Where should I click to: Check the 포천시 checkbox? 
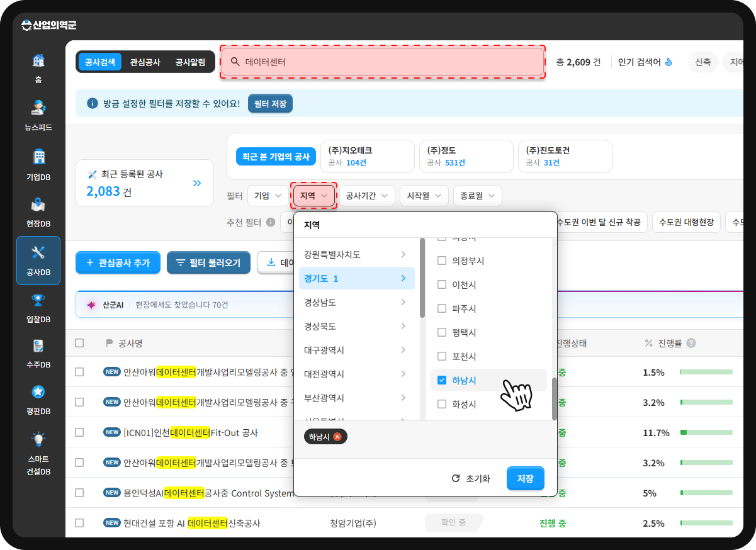[x=442, y=356]
